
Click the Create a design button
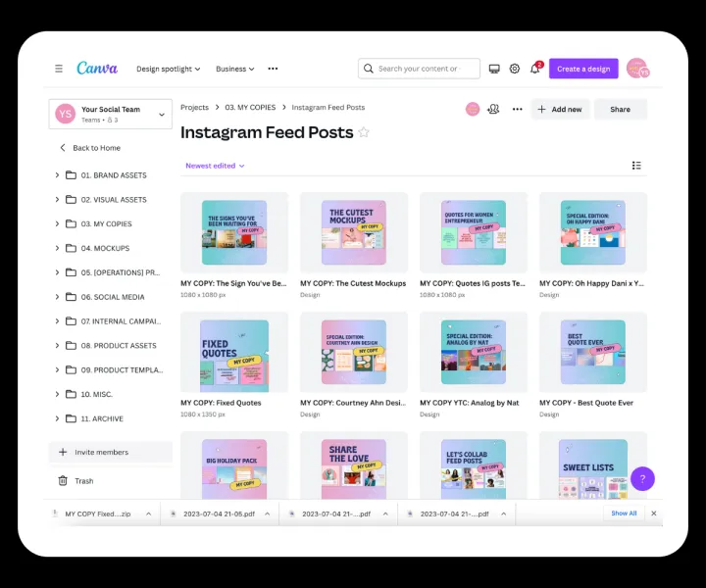click(x=583, y=69)
